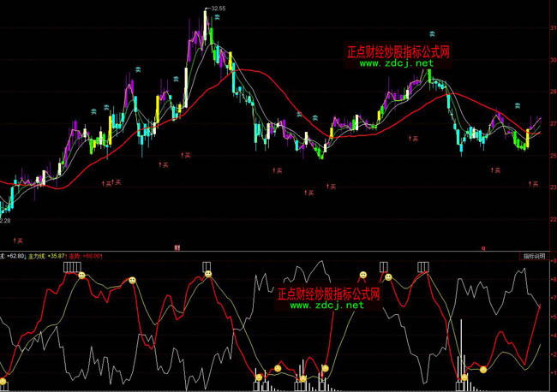
Task: Click the red +50.001 indicator value label
Action: (87, 255)
